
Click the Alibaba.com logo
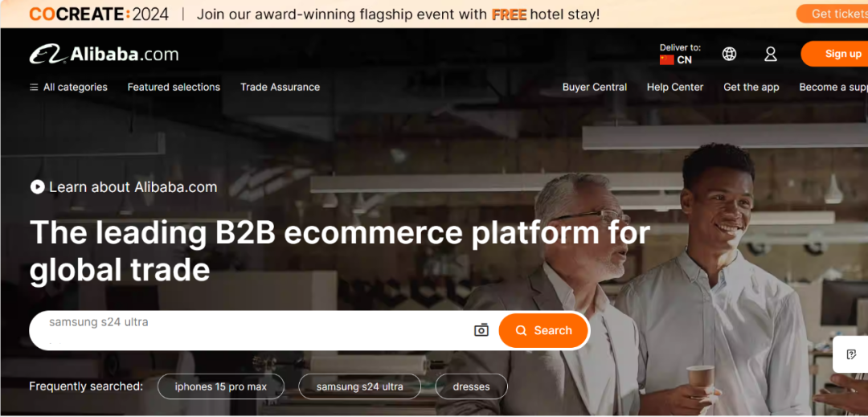click(104, 54)
